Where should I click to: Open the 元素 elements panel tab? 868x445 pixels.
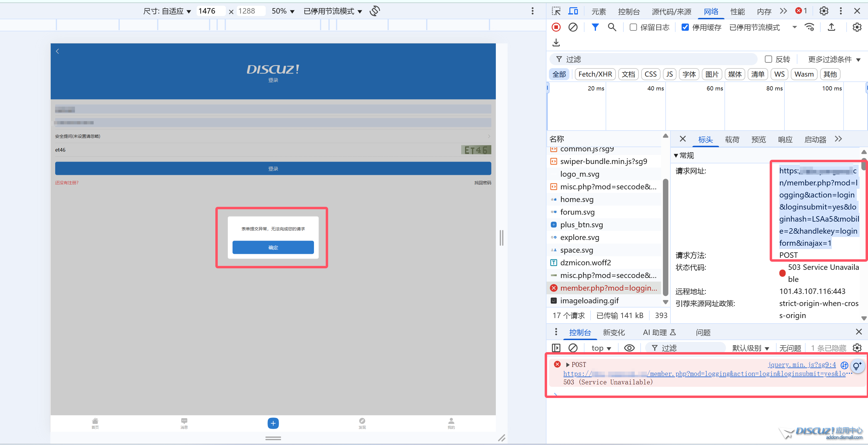(x=598, y=11)
